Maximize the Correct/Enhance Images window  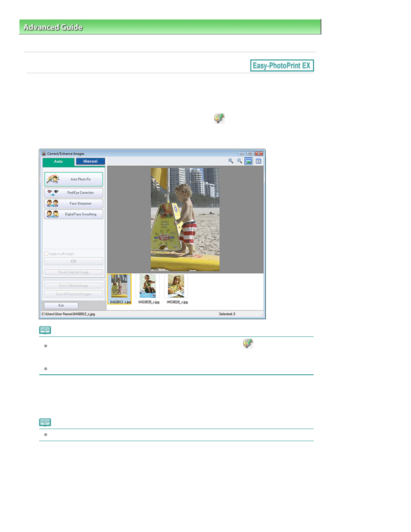pos(250,153)
